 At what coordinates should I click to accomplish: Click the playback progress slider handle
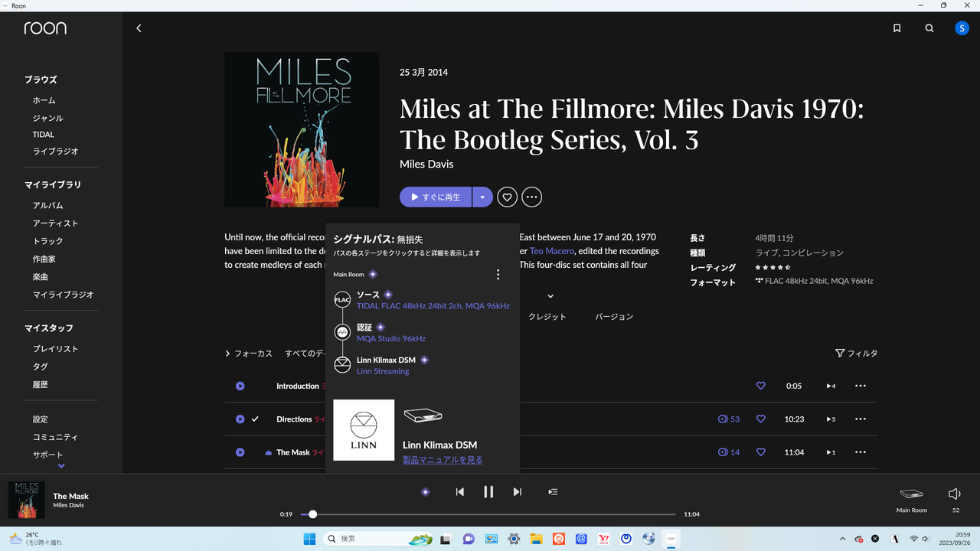coord(312,514)
